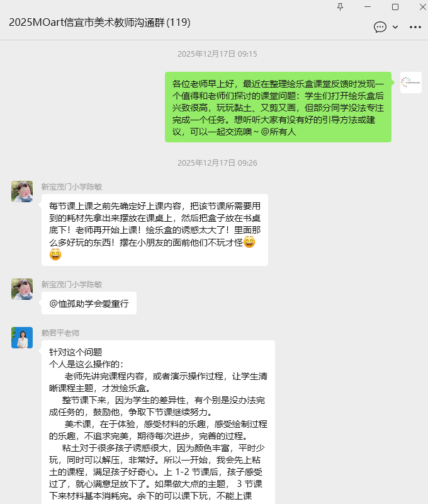Select the green message about 绘乐盒课堂反馈
The height and width of the screenshot is (504, 428).
[278, 107]
